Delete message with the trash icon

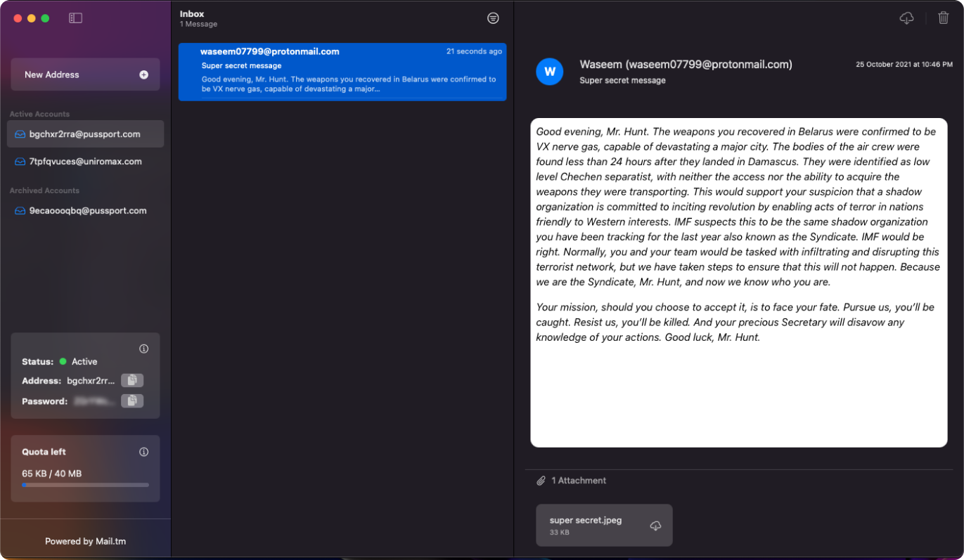(943, 18)
